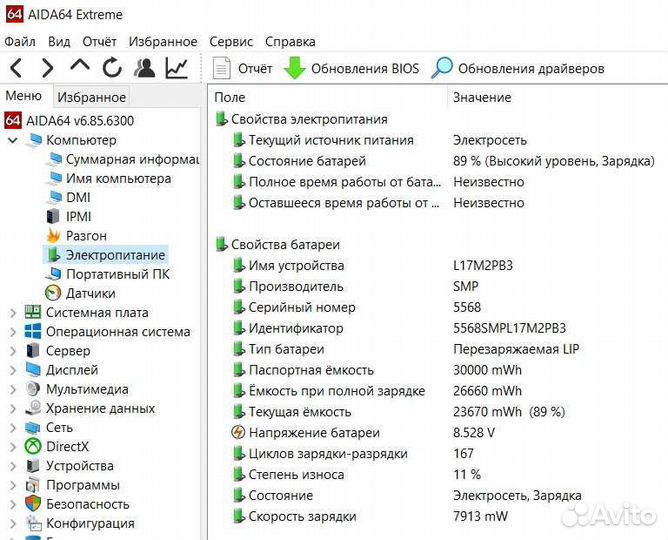Expand the Хранение данных node
This screenshot has height=540, width=668.
13,408
